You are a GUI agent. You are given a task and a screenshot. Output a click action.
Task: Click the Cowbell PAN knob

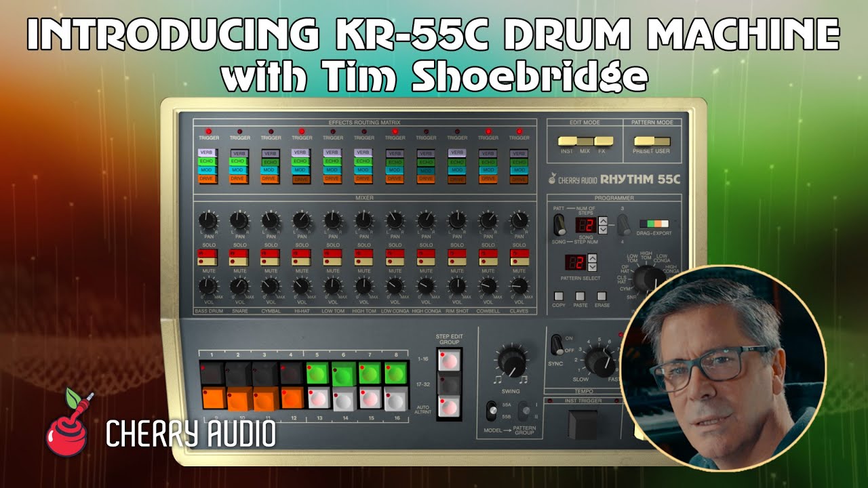(488, 220)
